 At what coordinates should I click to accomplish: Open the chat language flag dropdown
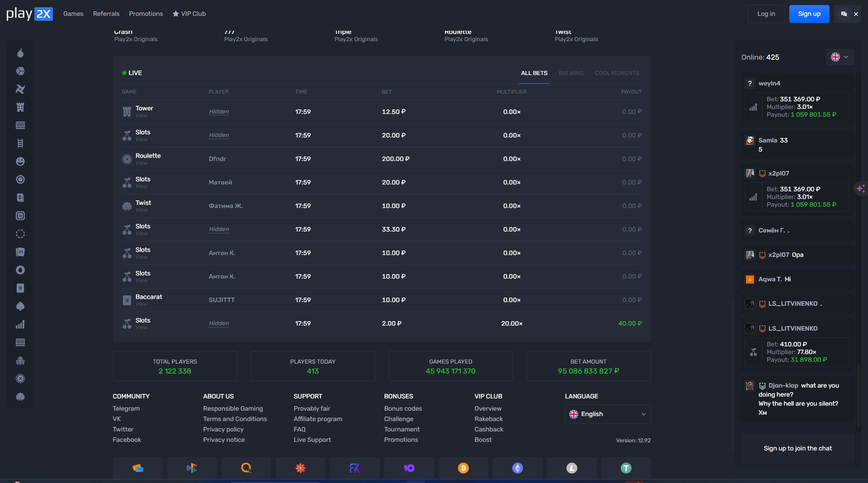[x=840, y=57]
